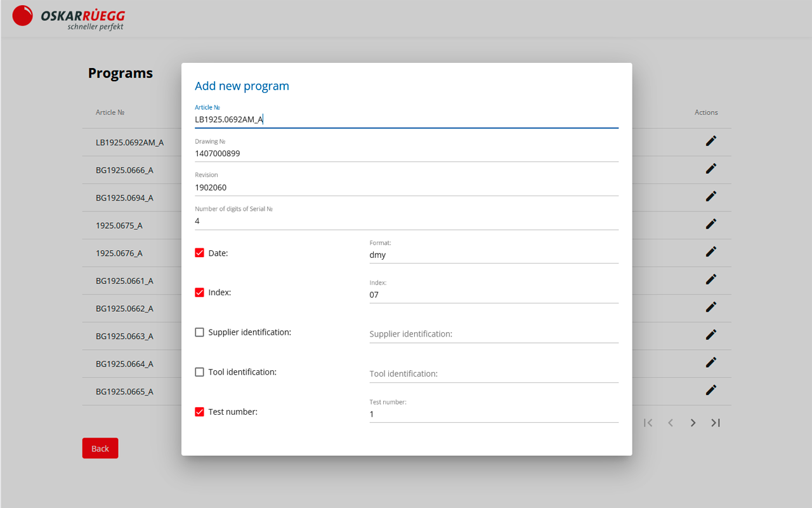The image size is (812, 508).
Task: Go to next page of programs
Action: (x=693, y=423)
